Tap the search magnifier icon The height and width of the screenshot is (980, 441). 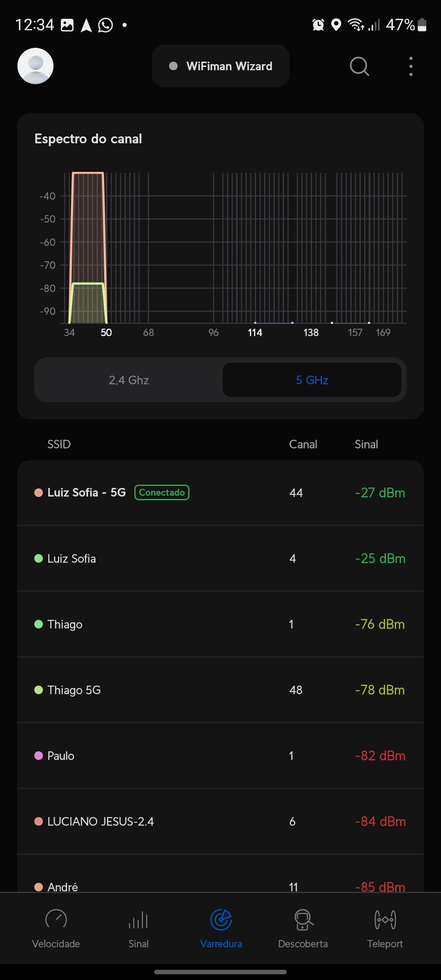(x=359, y=66)
